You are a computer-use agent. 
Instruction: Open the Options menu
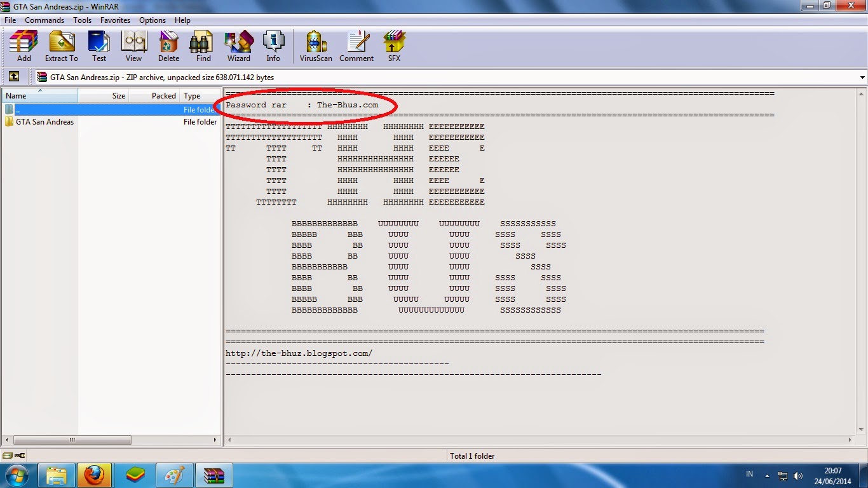pos(153,20)
